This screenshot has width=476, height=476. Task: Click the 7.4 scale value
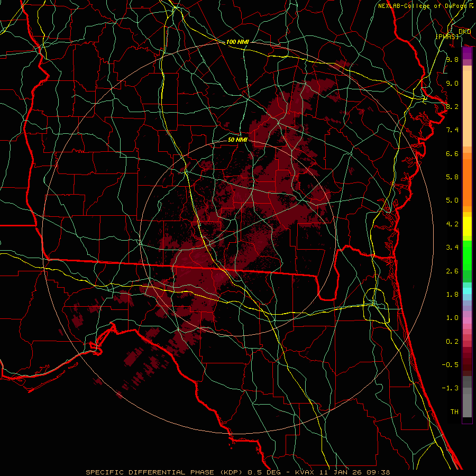pyautogui.click(x=452, y=130)
